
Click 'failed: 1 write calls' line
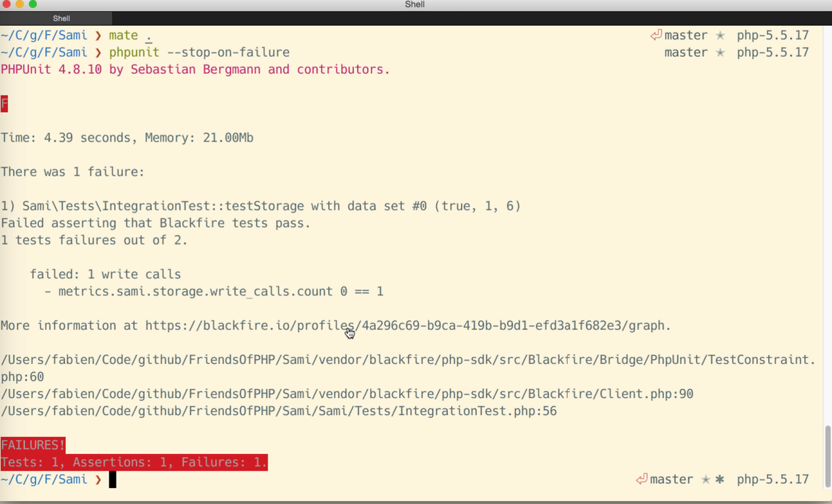(105, 275)
